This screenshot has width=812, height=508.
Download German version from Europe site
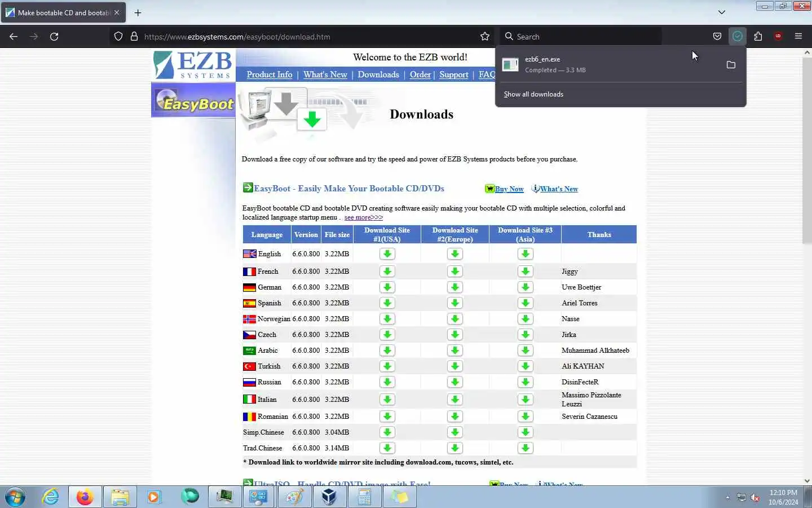click(454, 287)
